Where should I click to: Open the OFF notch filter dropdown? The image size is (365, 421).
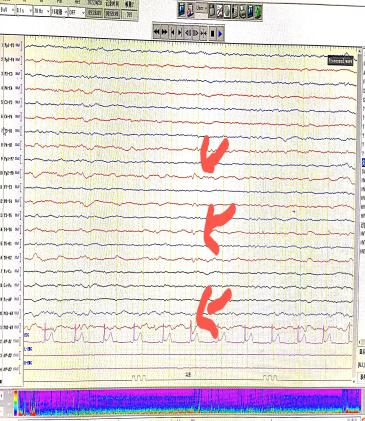click(x=77, y=12)
